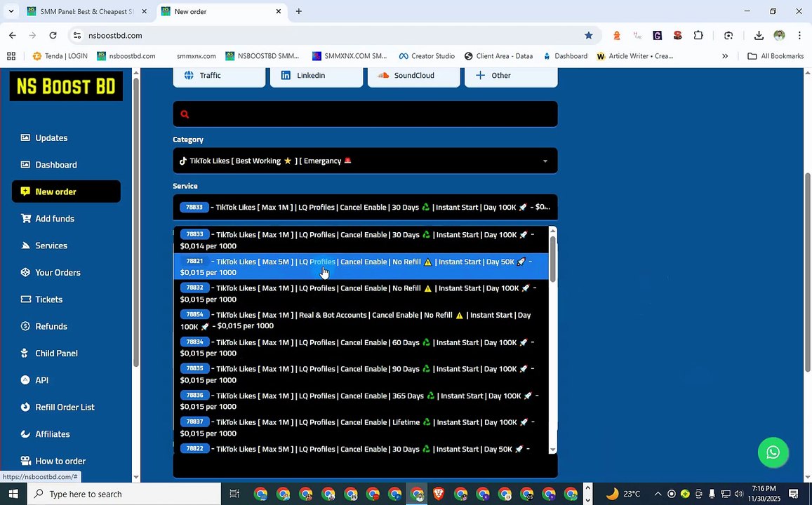
Task: Click the API sidebar icon
Action: pos(25,379)
